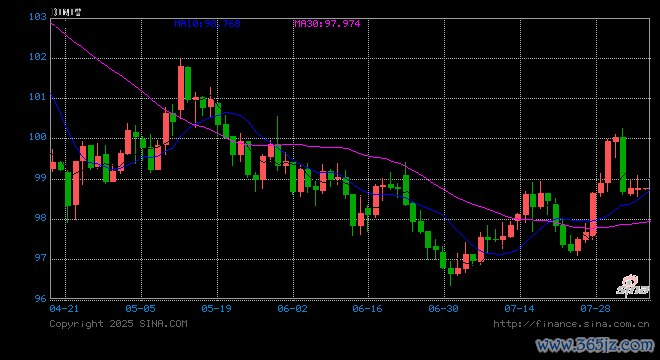Select the 07-14 date axis label
Screen dimensions: 660x360
[x=519, y=309]
